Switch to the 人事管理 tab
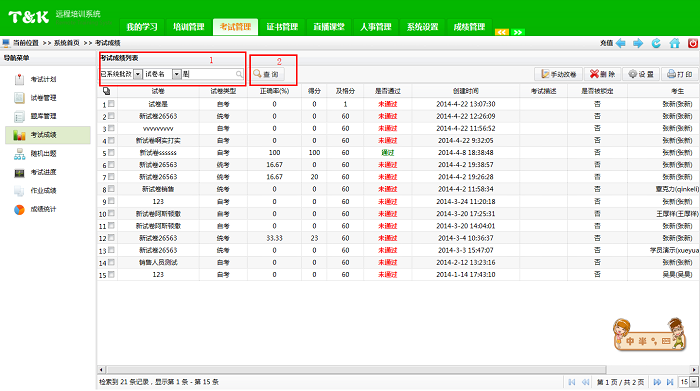700x391 pixels. point(376,27)
